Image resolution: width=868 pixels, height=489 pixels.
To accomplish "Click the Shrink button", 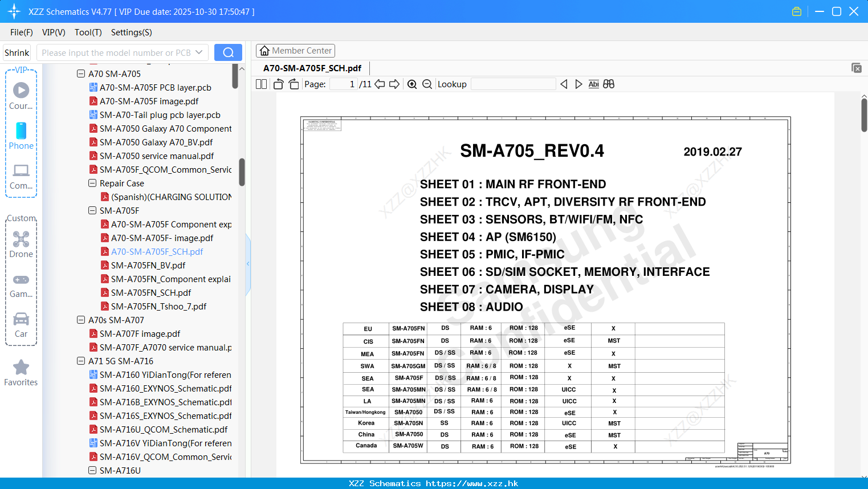I will click(x=17, y=52).
